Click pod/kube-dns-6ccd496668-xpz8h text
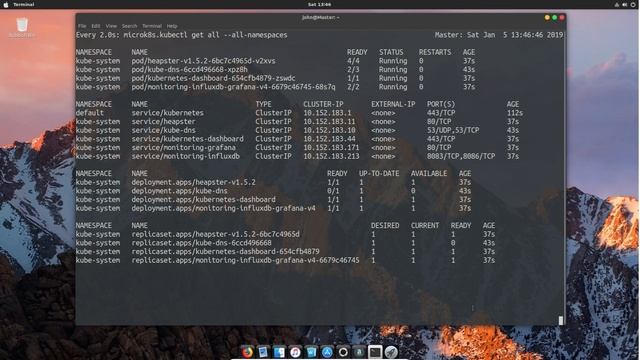The image size is (640, 360). pyautogui.click(x=189, y=70)
